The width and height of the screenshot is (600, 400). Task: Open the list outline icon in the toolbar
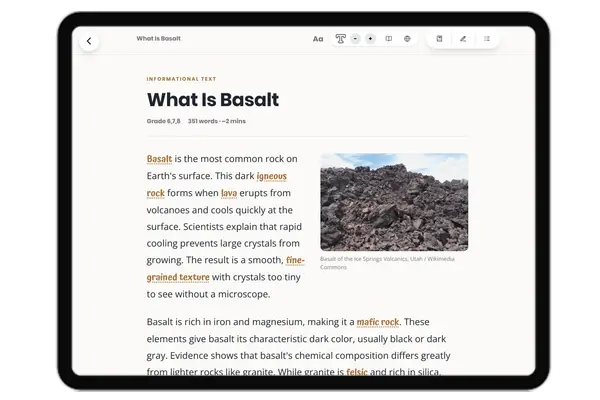[x=487, y=39]
